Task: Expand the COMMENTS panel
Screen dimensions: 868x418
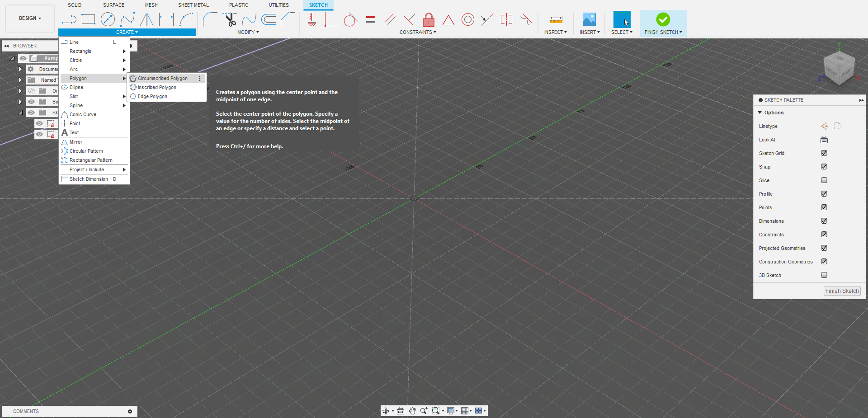Action: click(130, 411)
